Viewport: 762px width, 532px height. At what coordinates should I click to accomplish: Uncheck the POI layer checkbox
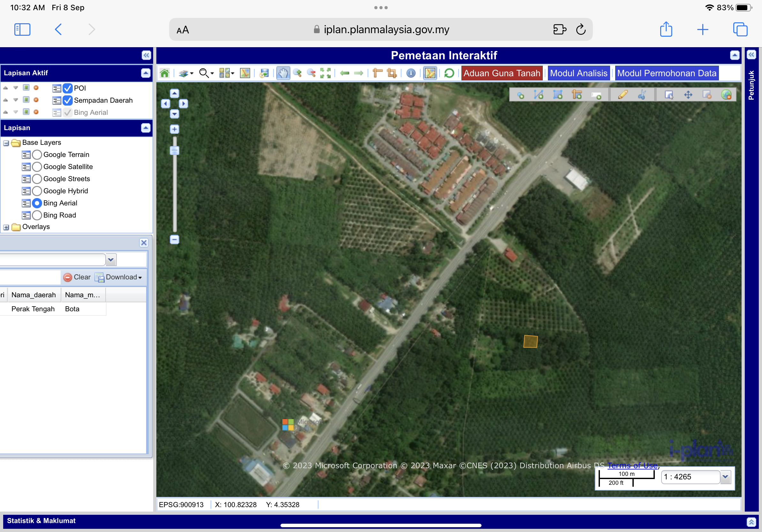tap(67, 88)
